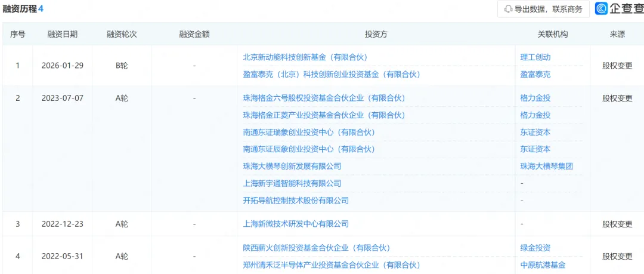Viewport: 644px width, 274px height.
Task: Open 格力金投 for 珠海格金六号 row
Action: [535, 98]
